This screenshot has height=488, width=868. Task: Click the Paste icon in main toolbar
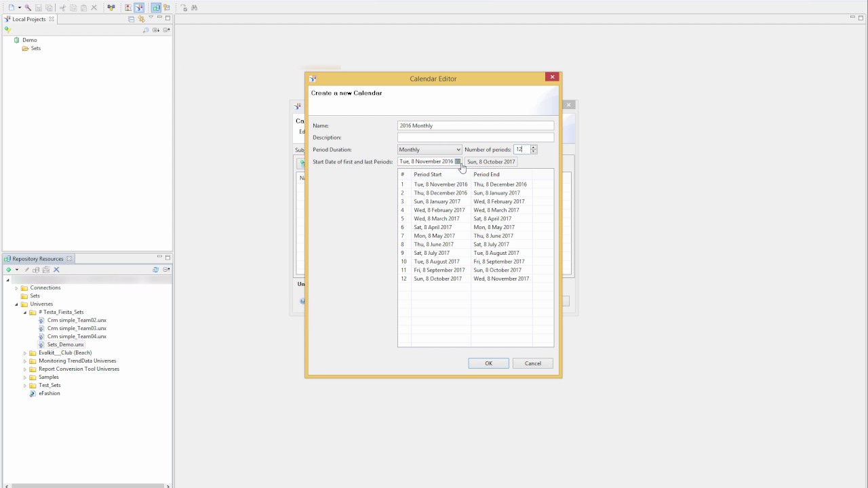coord(83,7)
